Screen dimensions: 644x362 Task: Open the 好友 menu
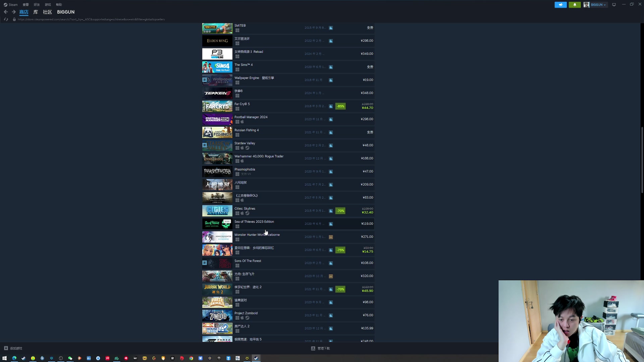click(x=37, y=5)
